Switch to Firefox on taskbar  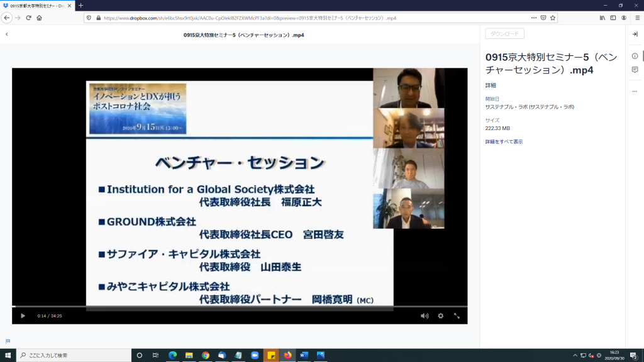click(x=287, y=355)
